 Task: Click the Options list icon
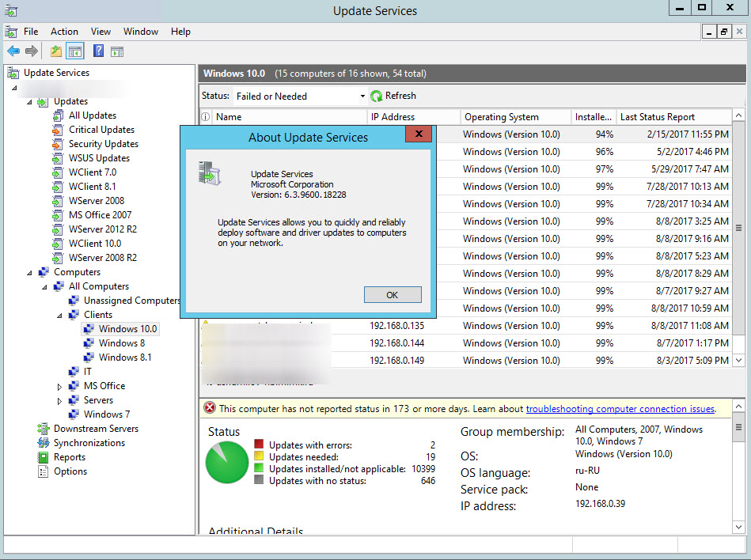click(43, 471)
